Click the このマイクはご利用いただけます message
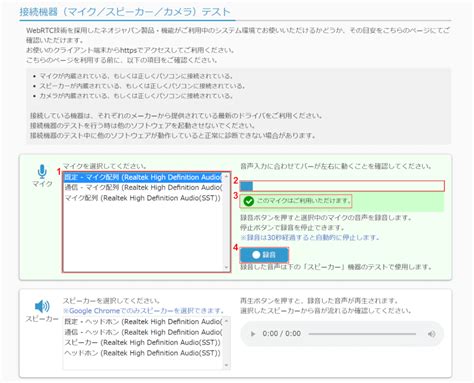 (303, 201)
